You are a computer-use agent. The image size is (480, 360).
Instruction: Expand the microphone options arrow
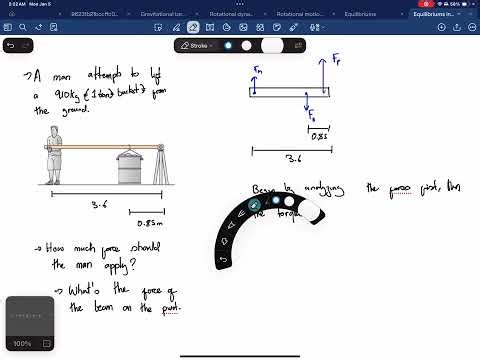pos(323,27)
